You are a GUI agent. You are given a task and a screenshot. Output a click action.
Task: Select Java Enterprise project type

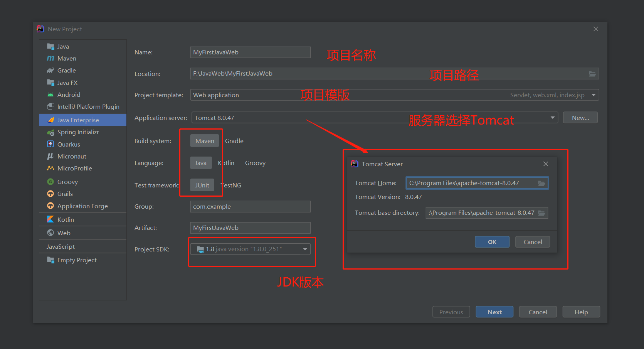coord(83,120)
